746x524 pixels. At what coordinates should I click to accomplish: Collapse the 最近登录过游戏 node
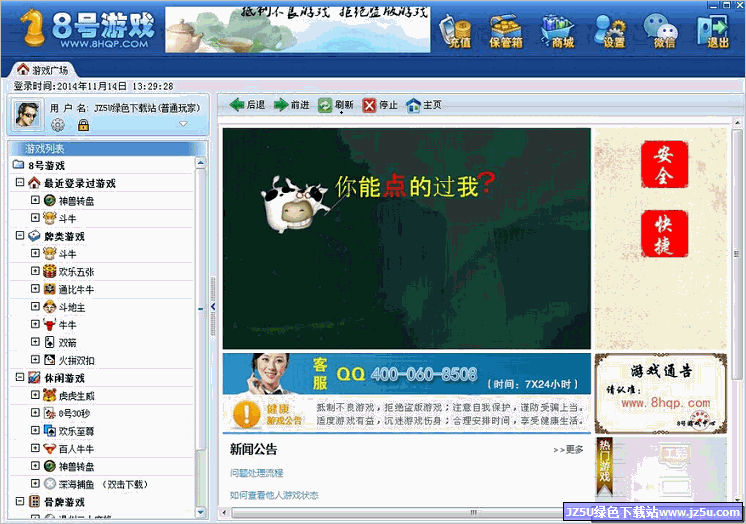20,182
